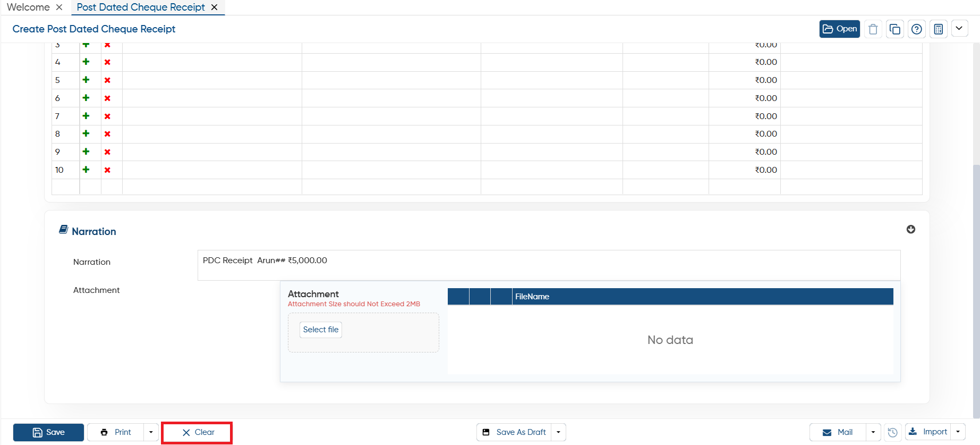980x445 pixels.
Task: Delete row 10 with the red cross
Action: coord(107,170)
